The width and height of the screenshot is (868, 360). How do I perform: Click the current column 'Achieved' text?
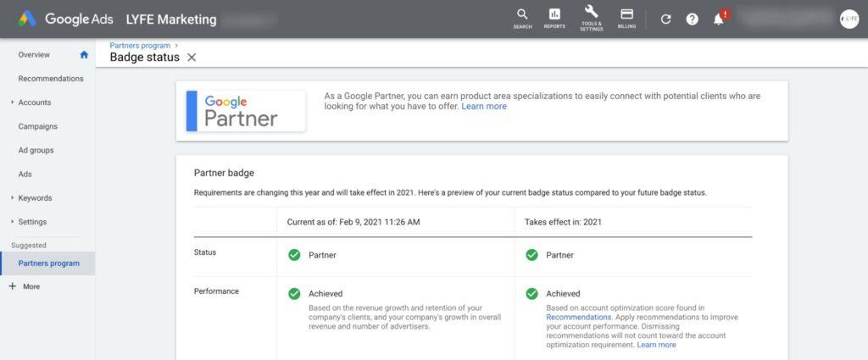tap(325, 294)
